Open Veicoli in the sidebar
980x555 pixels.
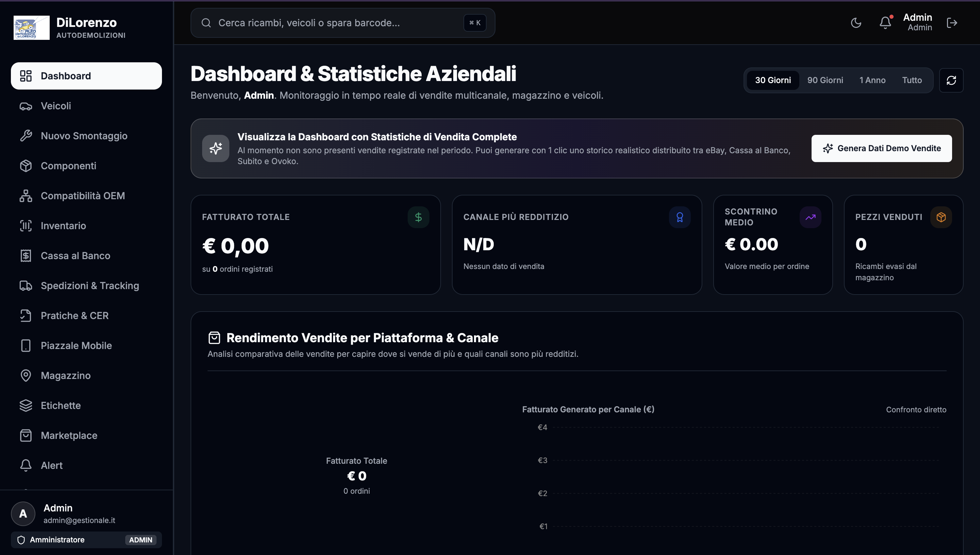(86, 106)
